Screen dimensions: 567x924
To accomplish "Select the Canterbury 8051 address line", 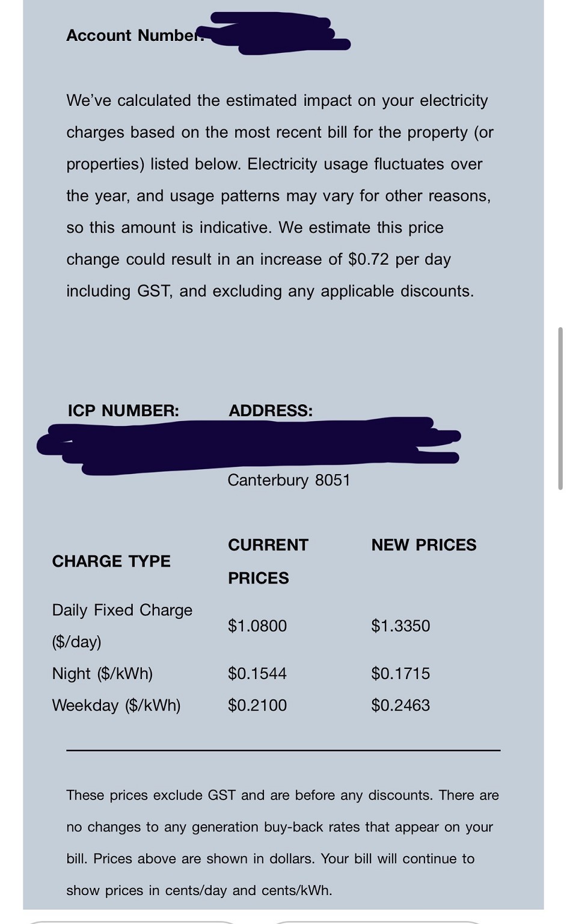I will tap(289, 480).
